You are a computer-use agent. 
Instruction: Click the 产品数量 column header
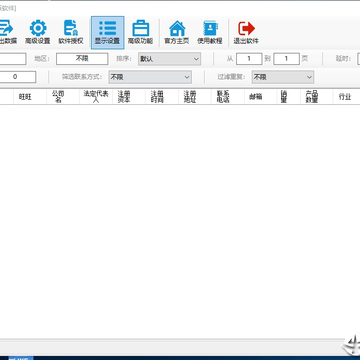click(x=317, y=97)
